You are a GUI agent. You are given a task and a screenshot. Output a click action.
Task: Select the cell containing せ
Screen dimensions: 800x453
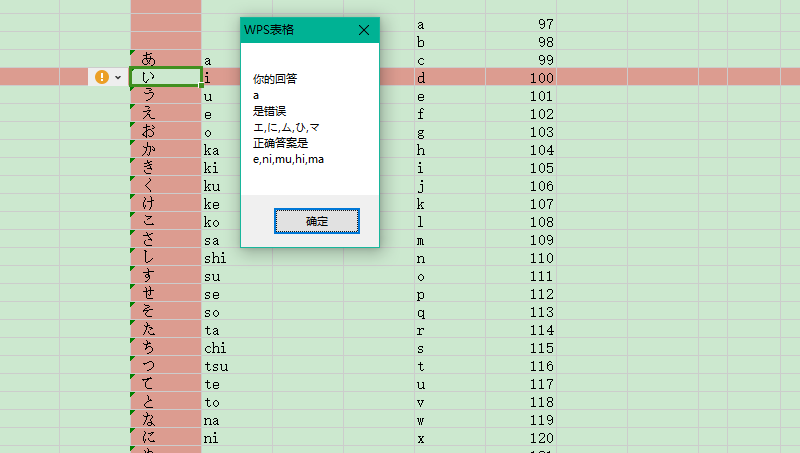coord(166,293)
